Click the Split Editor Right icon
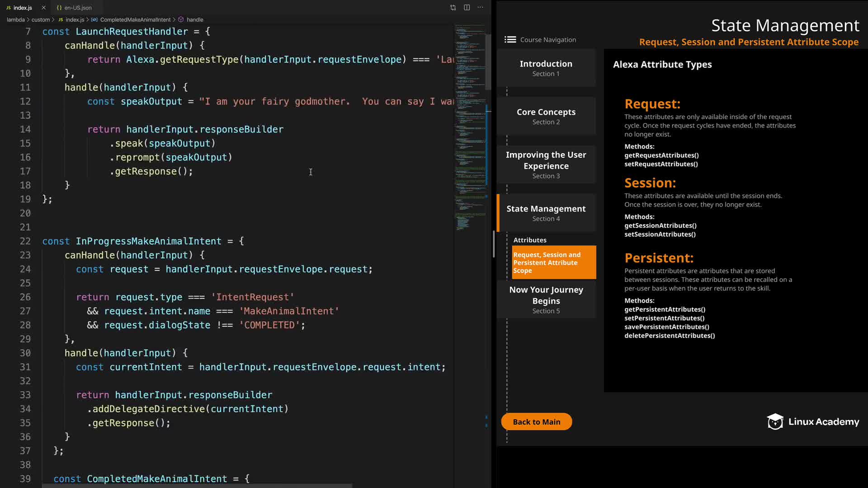Screen dimensions: 868x488 pos(467,8)
